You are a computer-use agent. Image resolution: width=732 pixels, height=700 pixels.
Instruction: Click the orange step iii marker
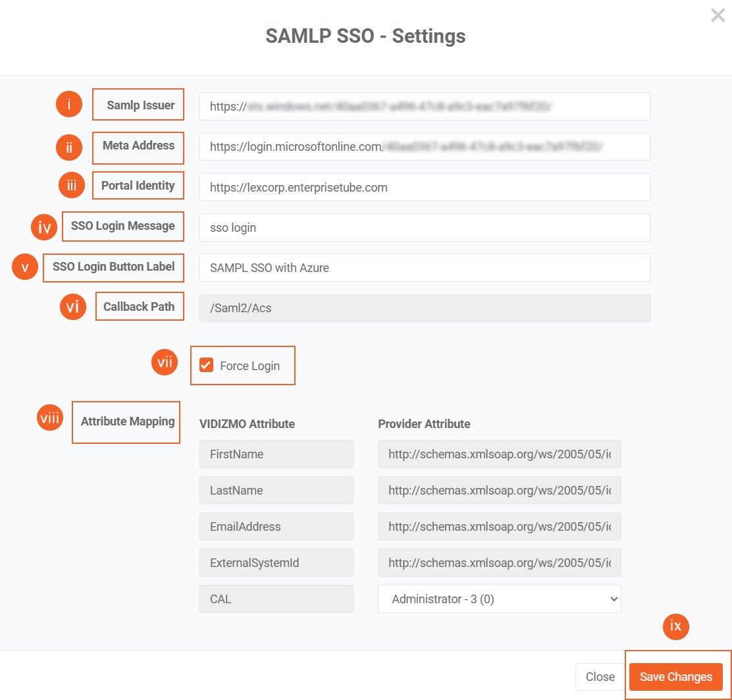[72, 186]
